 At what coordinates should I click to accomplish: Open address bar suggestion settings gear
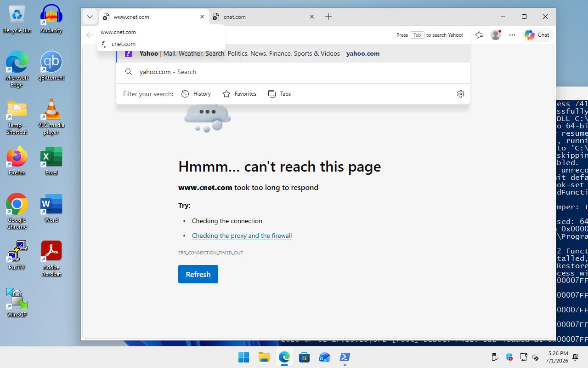coord(461,94)
